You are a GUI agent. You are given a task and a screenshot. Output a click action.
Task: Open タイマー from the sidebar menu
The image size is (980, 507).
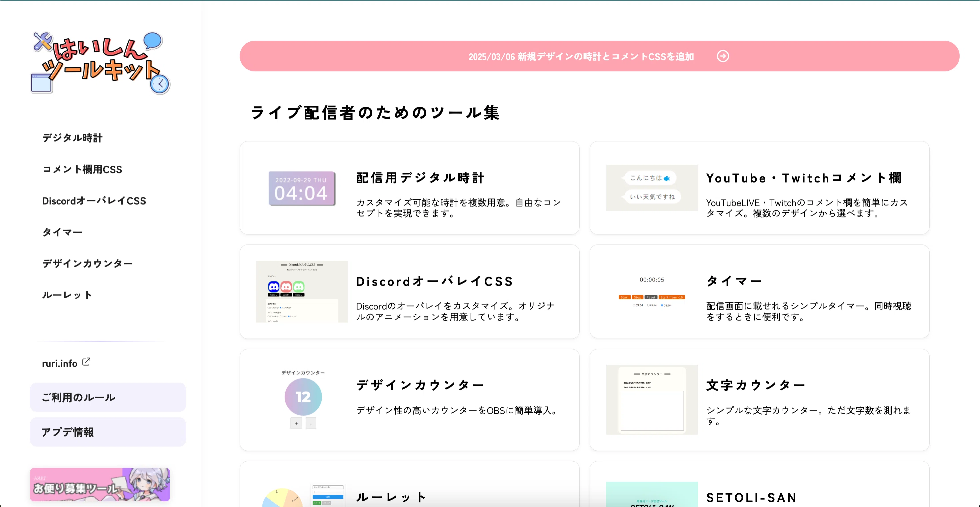click(62, 232)
